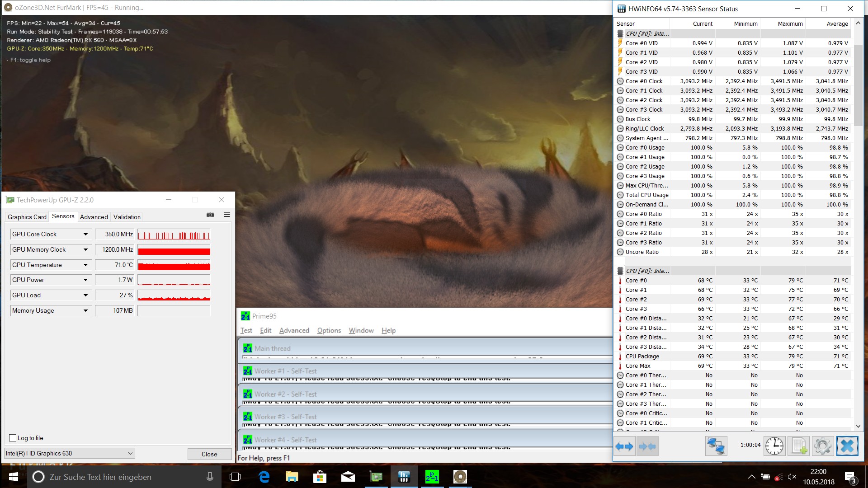Click Prime95 Main thread window icon

click(247, 348)
